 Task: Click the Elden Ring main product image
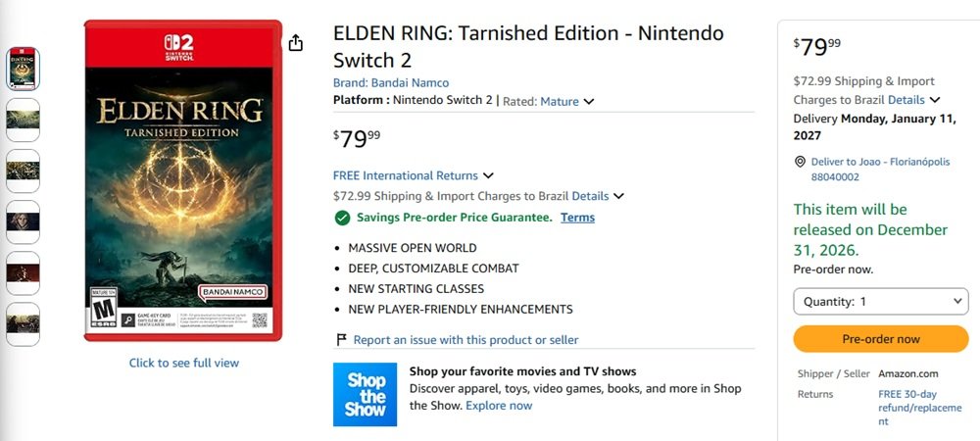point(183,181)
